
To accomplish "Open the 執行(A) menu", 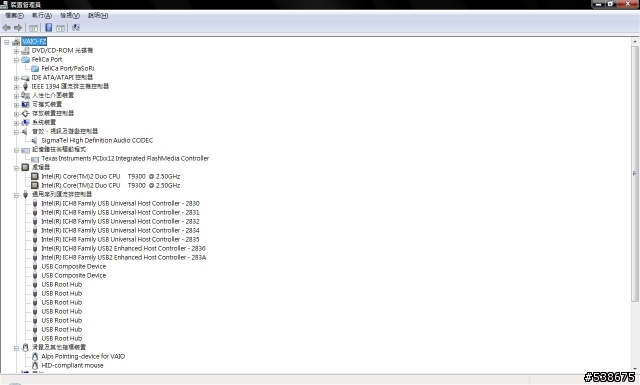I will pos(42,16).
